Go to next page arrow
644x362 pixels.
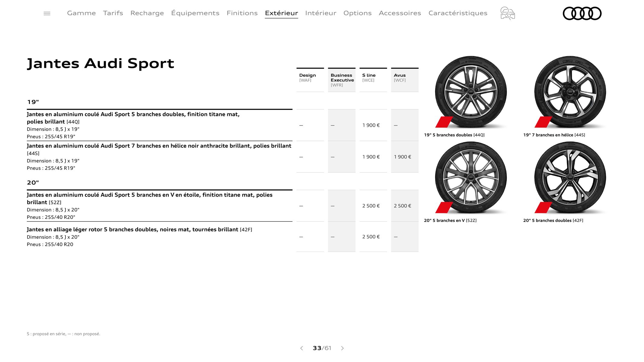point(342,348)
